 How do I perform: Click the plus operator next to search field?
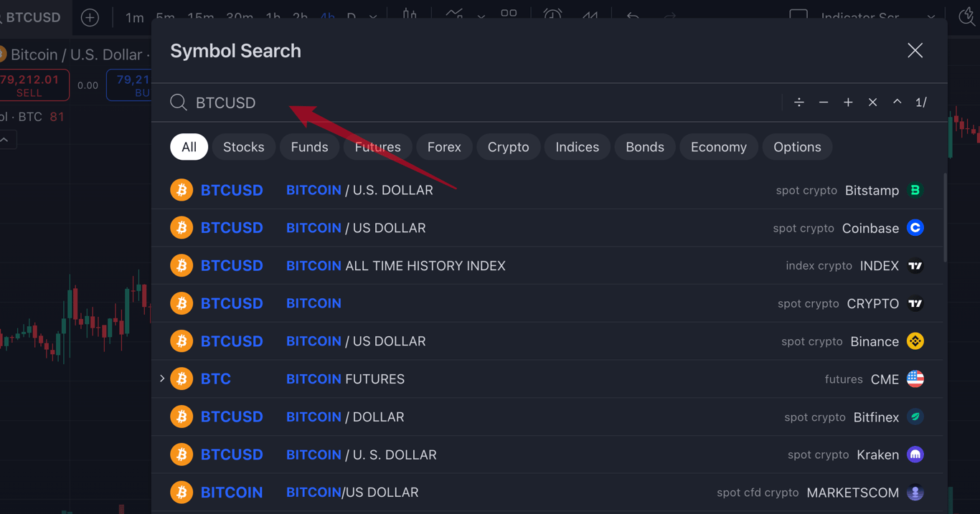pos(848,103)
